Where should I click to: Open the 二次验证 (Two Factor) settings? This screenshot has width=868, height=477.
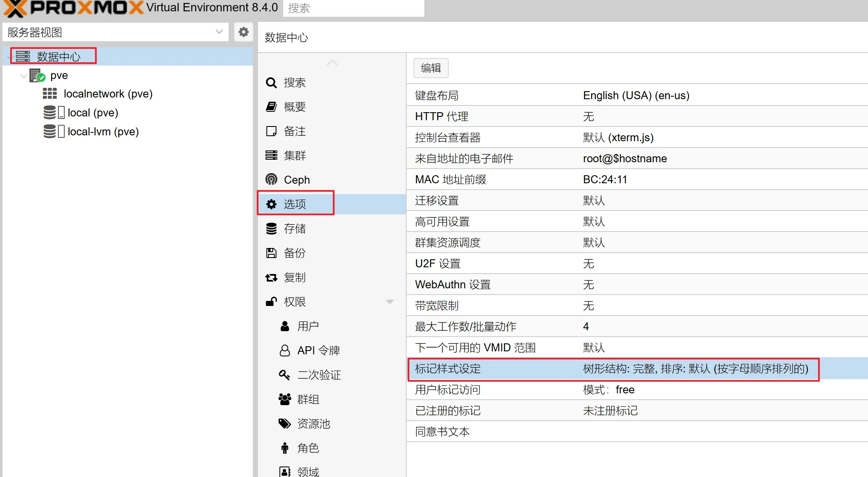319,374
